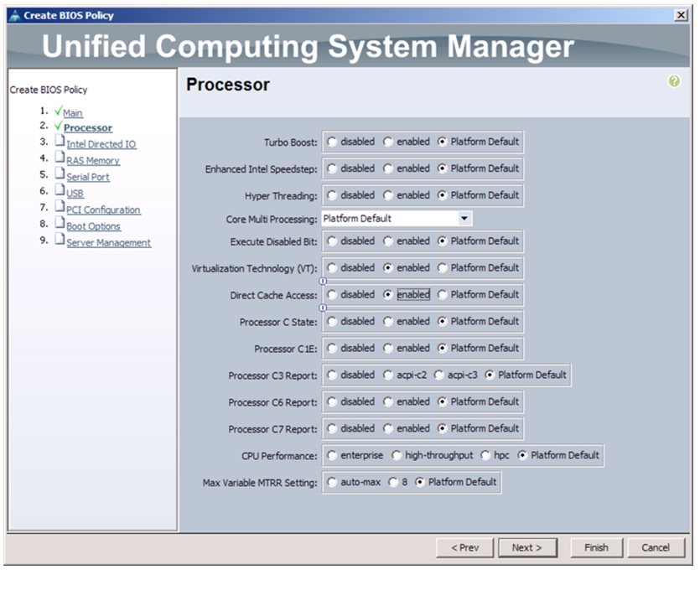This screenshot has width=700, height=590.
Task: Select acpi-c3 for Processor C3 Report
Action: [439, 375]
